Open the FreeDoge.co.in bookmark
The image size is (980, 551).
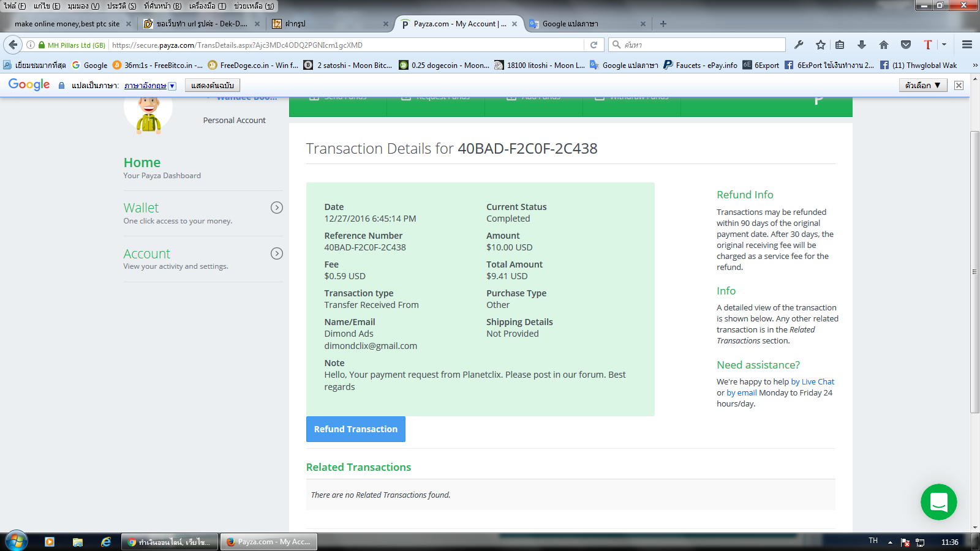253,65
